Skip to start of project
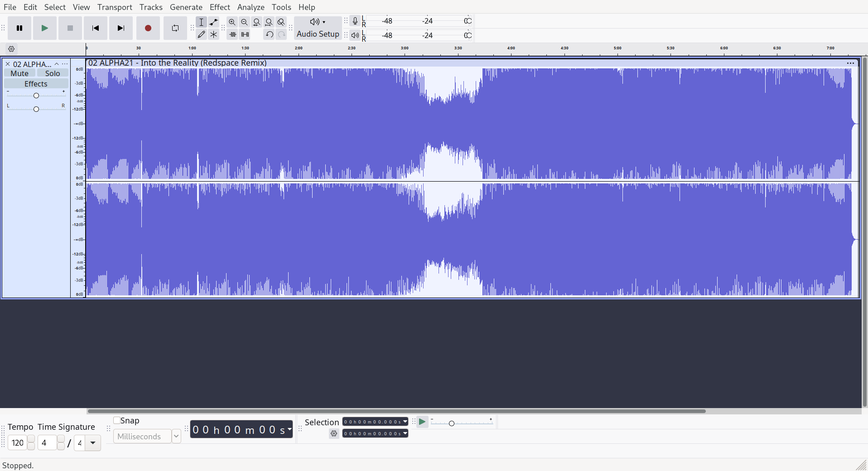The image size is (868, 471). tap(96, 28)
